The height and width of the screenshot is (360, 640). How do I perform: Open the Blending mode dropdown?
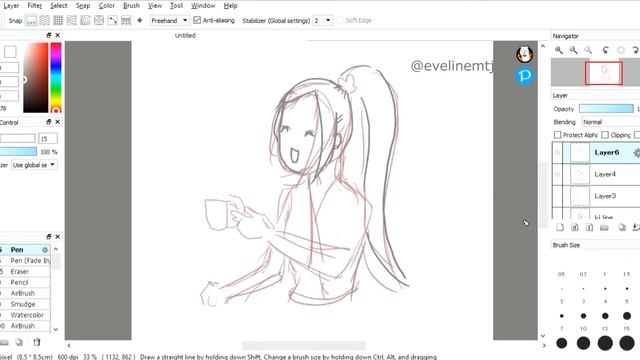pyautogui.click(x=611, y=122)
